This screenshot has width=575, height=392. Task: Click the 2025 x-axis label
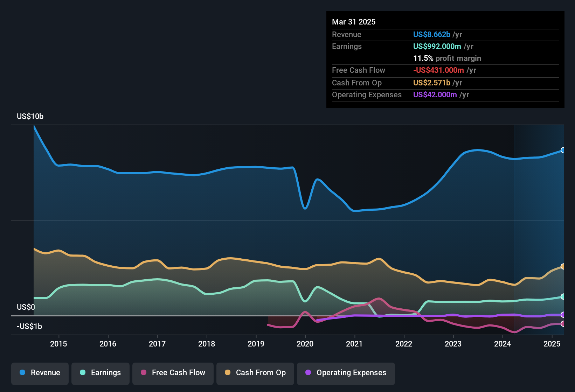[x=552, y=344]
